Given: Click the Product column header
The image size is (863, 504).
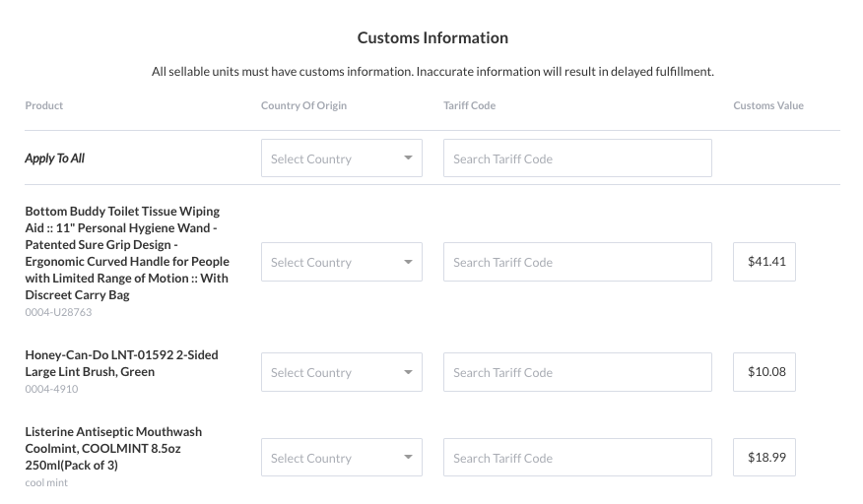Looking at the screenshot, I should 44,105.
